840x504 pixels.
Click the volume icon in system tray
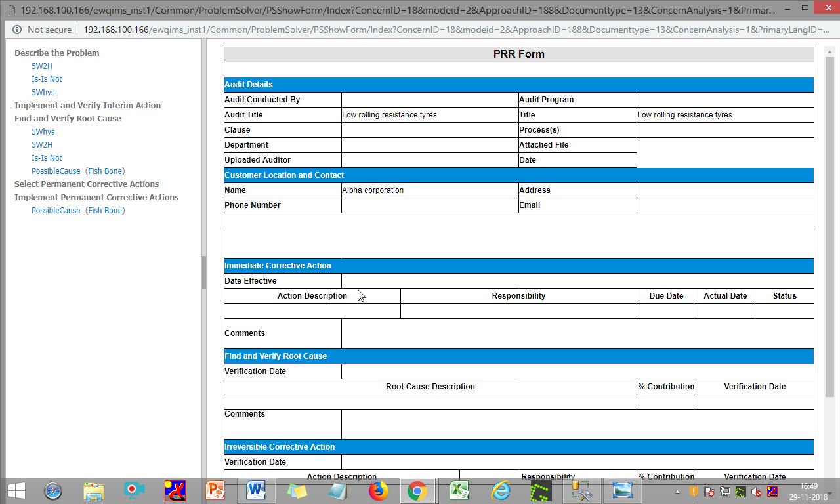(756, 492)
